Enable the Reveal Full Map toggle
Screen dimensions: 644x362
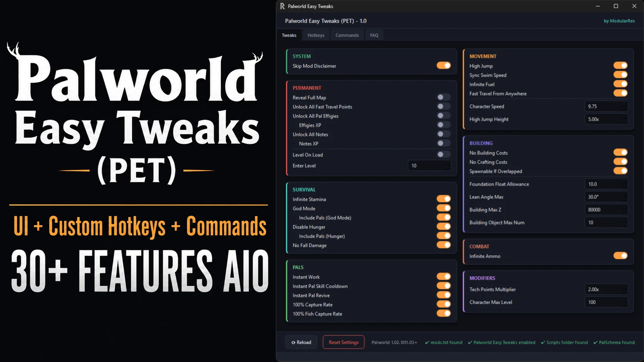(x=443, y=97)
